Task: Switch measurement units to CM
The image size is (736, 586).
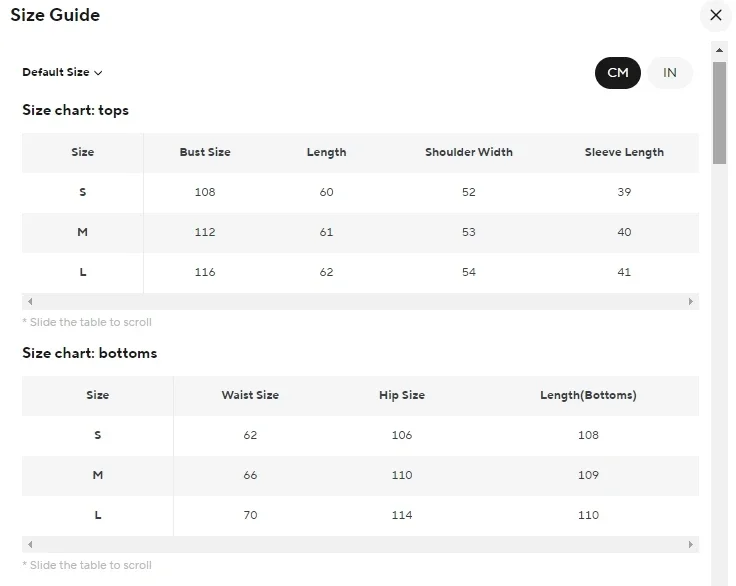Action: (618, 73)
